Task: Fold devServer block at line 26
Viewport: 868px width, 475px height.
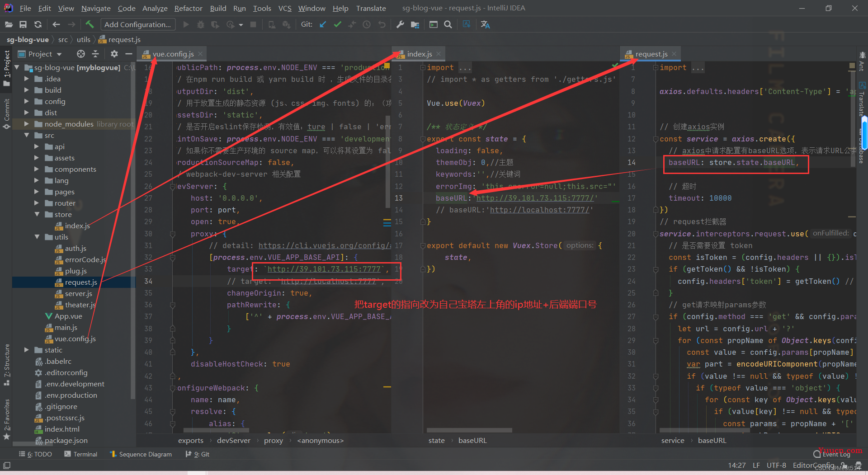Action: [172, 186]
